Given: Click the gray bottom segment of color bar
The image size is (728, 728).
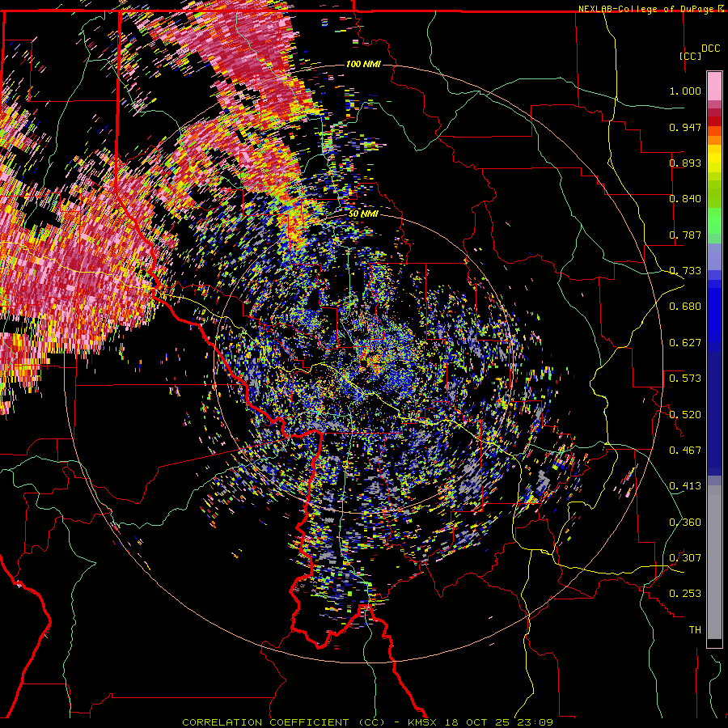Looking at the screenshot, I should click(714, 562).
